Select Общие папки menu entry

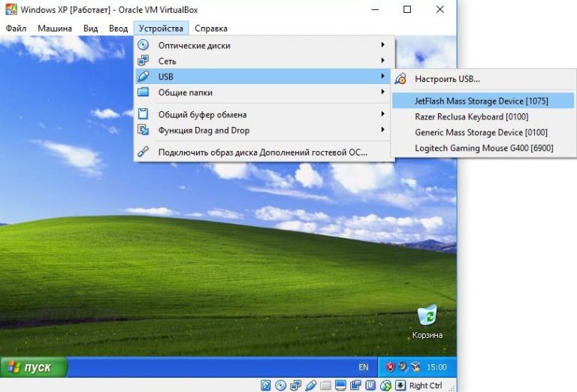[263, 92]
